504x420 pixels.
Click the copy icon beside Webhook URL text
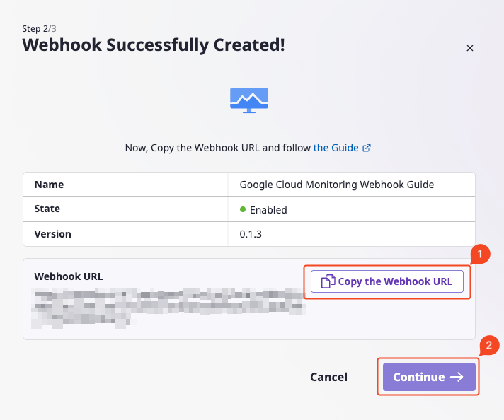tap(328, 281)
